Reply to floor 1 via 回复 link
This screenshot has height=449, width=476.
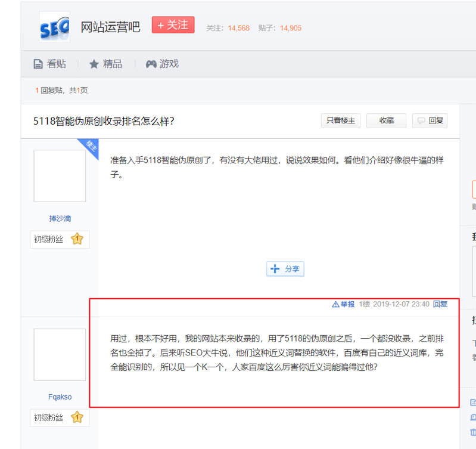tap(440, 304)
